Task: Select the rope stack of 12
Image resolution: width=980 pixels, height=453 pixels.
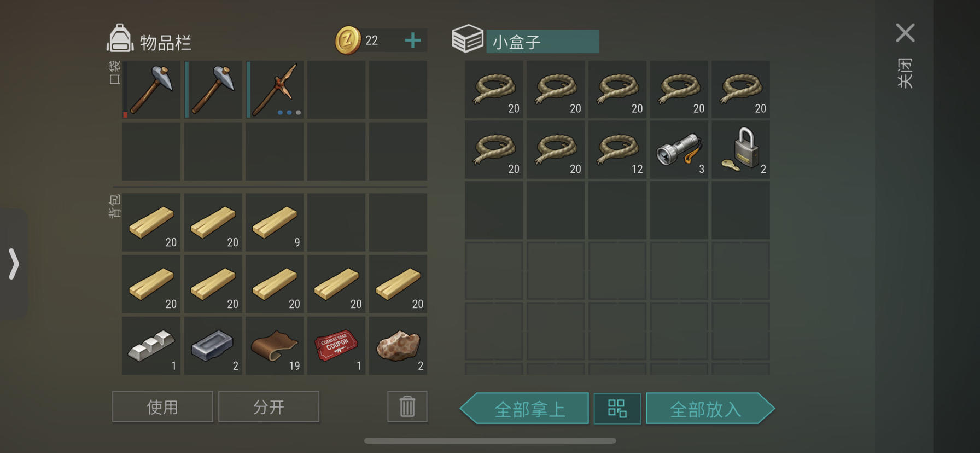Action: 617,149
